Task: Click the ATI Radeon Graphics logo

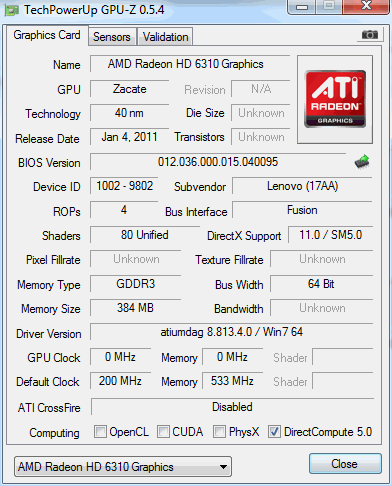Action: coord(335,99)
